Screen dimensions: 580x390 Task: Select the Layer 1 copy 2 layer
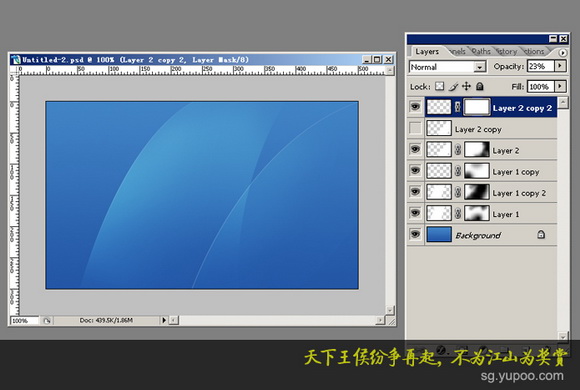(490, 192)
